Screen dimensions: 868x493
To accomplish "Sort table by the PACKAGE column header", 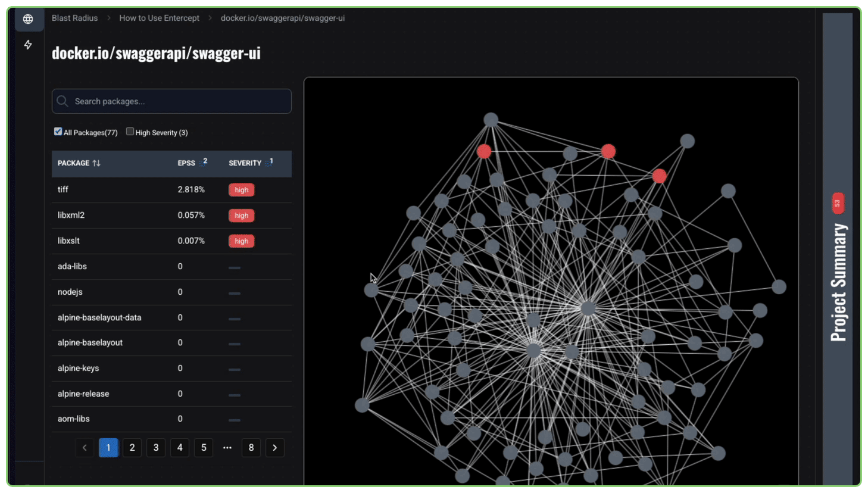I will pyautogui.click(x=73, y=163).
